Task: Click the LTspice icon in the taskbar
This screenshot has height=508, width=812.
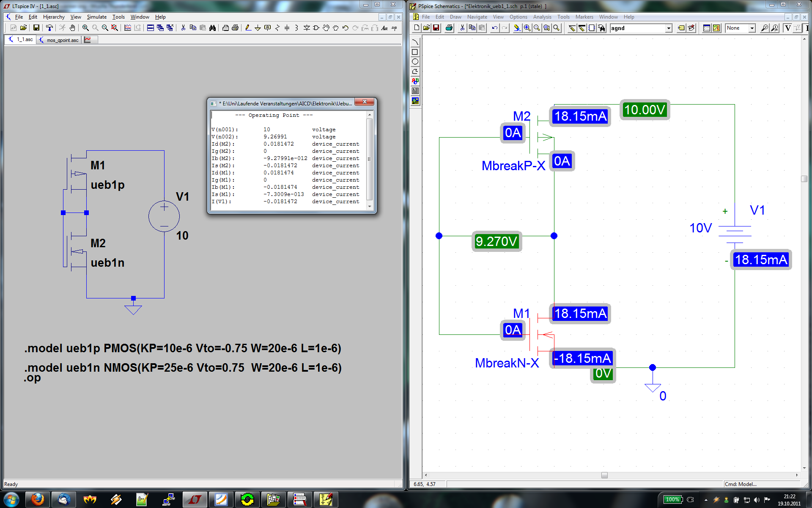Action: [195, 500]
